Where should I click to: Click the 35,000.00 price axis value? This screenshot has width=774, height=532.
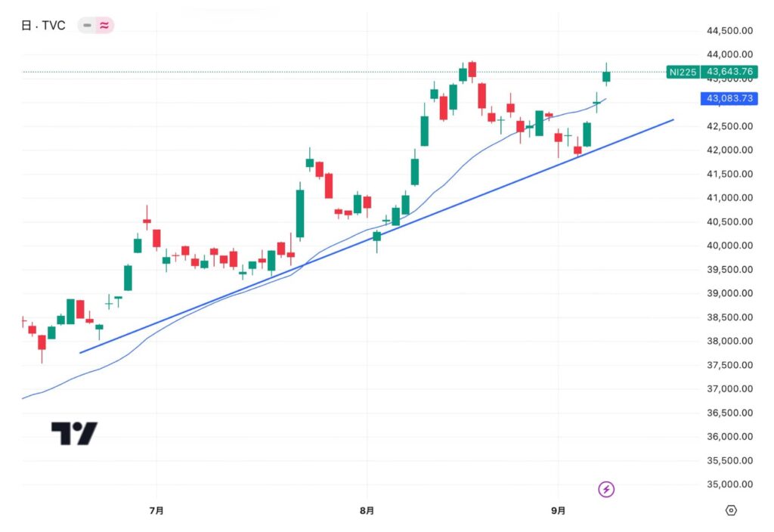[x=729, y=484]
